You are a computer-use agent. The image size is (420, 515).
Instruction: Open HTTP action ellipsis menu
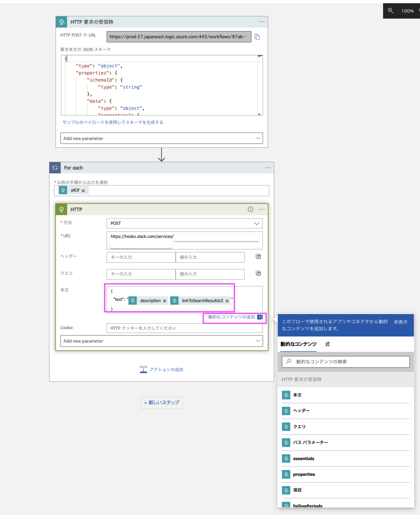(262, 209)
